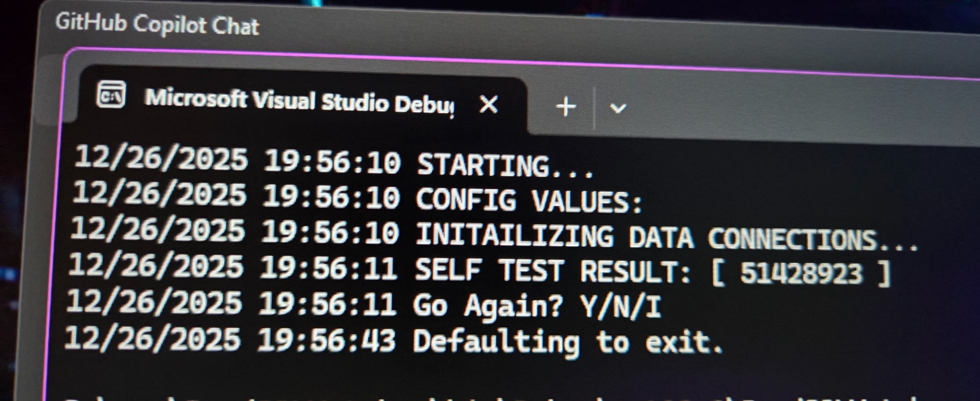Open a new terminal tab with plus

tap(566, 106)
